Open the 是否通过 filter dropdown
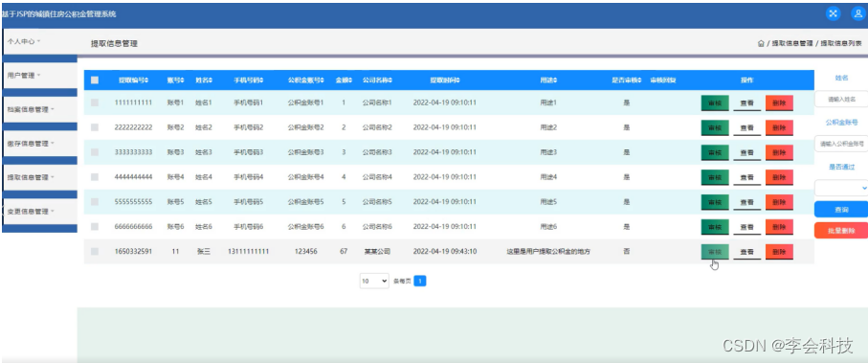Viewport: 868px width, 363px height. pyautogui.click(x=841, y=188)
